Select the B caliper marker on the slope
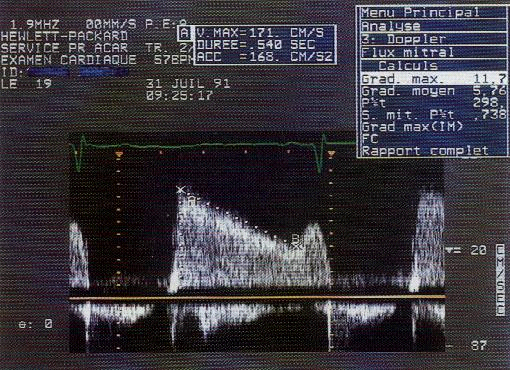 pyautogui.click(x=295, y=238)
